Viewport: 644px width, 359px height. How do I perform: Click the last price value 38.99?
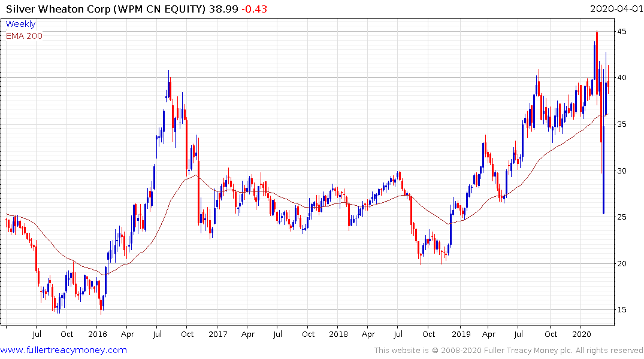coord(223,9)
